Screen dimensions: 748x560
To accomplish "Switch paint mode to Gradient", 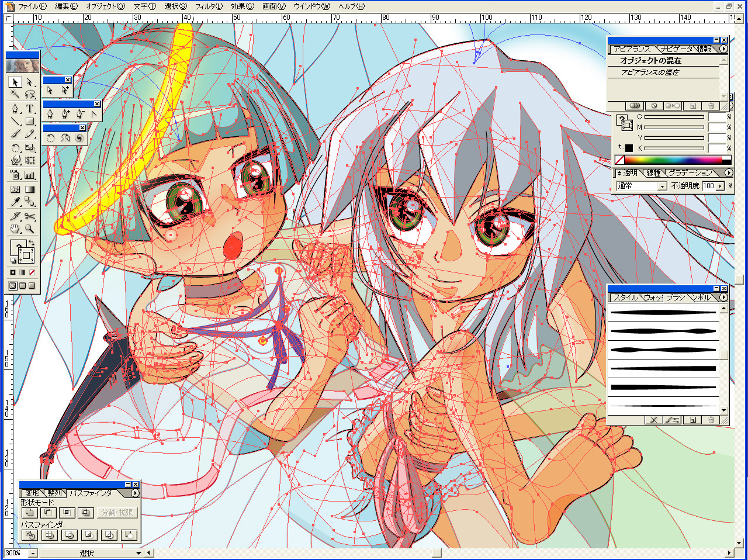I will (x=23, y=272).
